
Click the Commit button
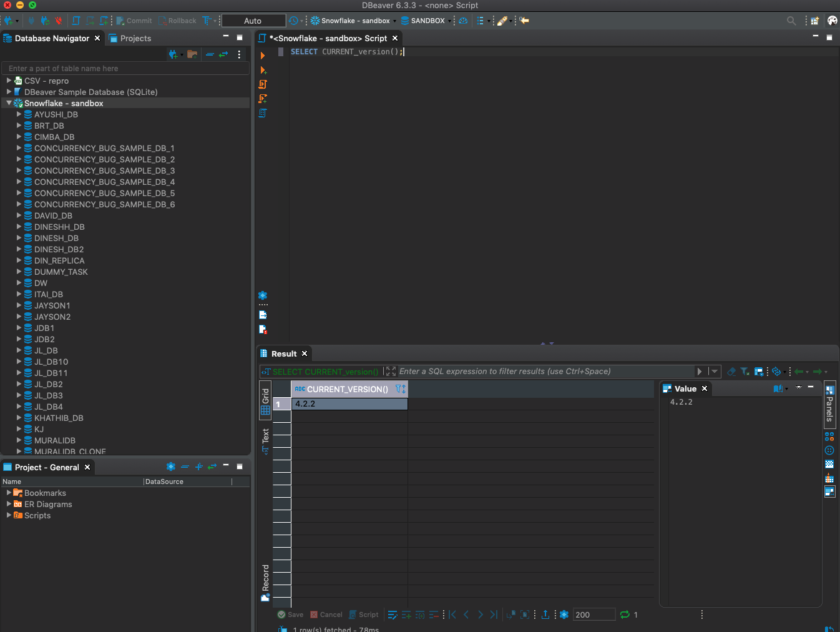134,21
